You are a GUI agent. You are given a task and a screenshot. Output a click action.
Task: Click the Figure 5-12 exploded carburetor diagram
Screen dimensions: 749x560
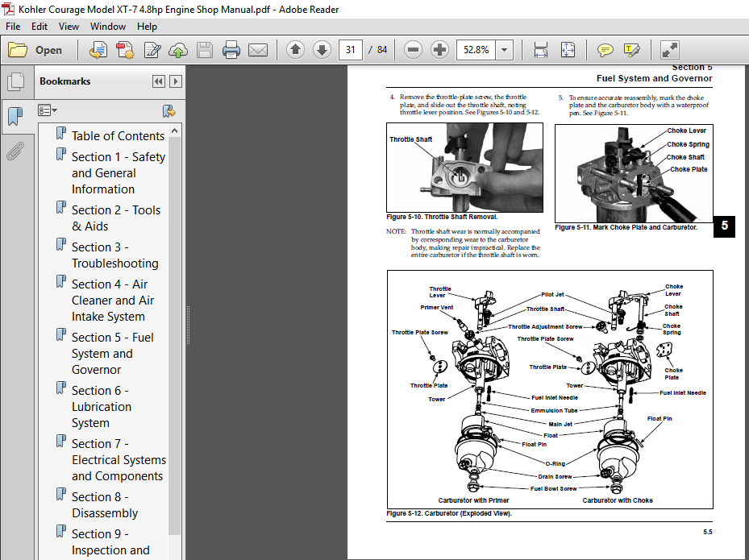(x=550, y=389)
